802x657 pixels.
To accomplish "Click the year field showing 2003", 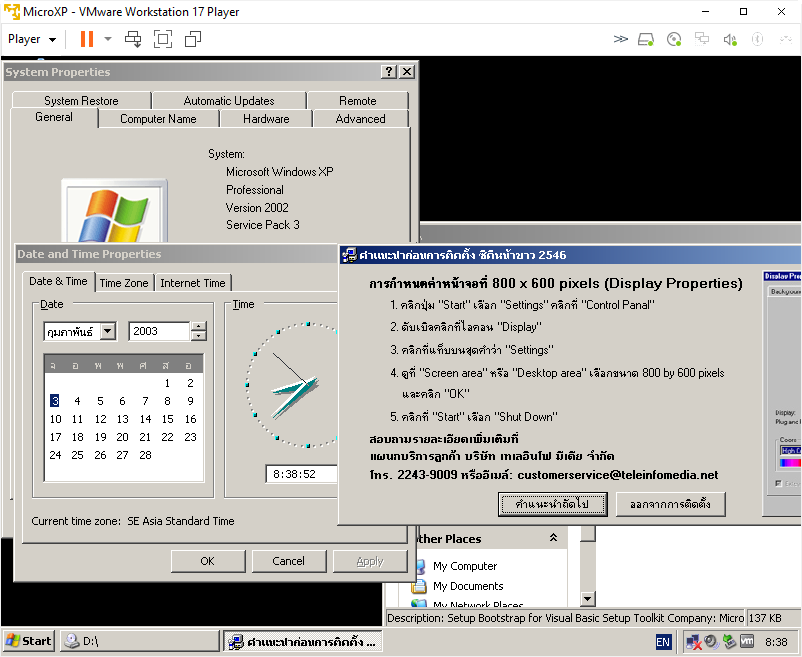I will pyautogui.click(x=160, y=331).
